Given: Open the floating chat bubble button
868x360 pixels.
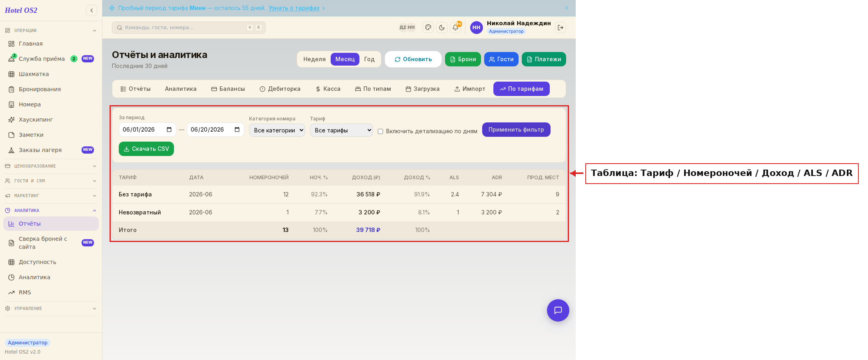Looking at the screenshot, I should pyautogui.click(x=558, y=310).
